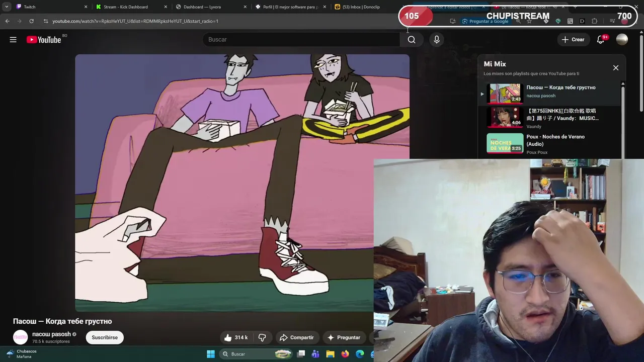Close the Dashboard — Lyvora tab
644x362 pixels.
coord(245,7)
